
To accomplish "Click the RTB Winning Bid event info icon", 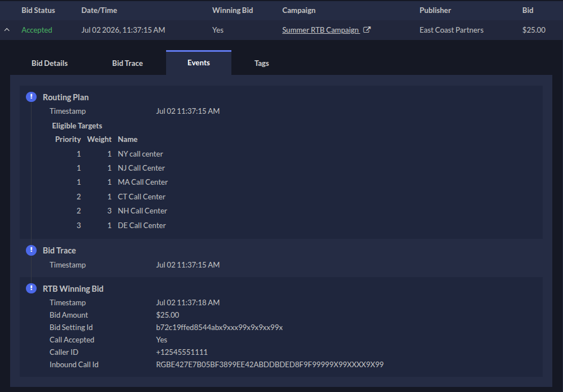I will [31, 288].
